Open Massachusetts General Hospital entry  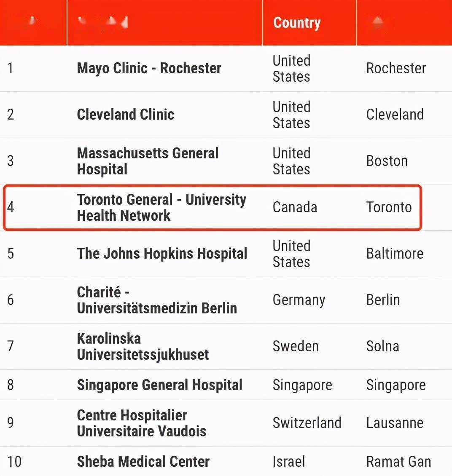148,161
